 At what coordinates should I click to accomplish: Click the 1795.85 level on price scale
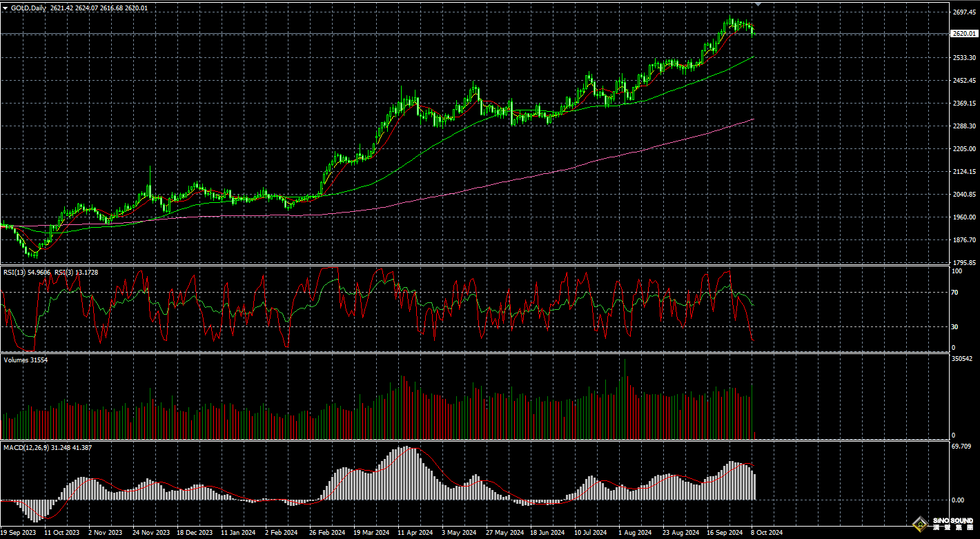963,263
